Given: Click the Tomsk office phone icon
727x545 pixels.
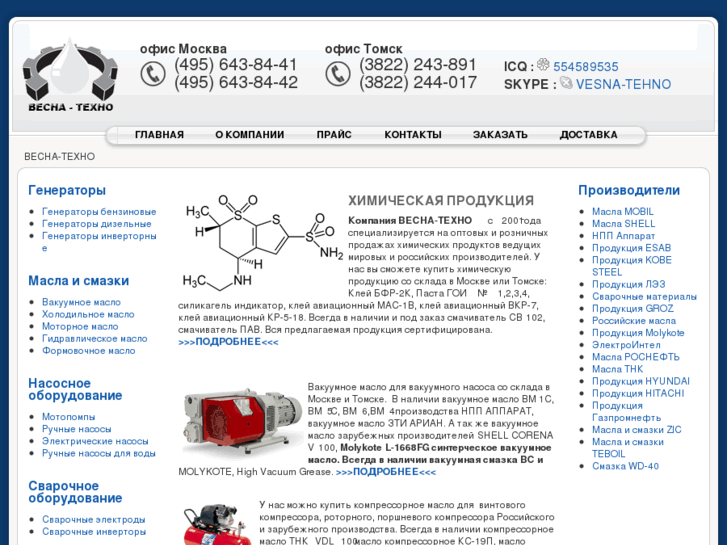Looking at the screenshot, I should click(338, 74).
